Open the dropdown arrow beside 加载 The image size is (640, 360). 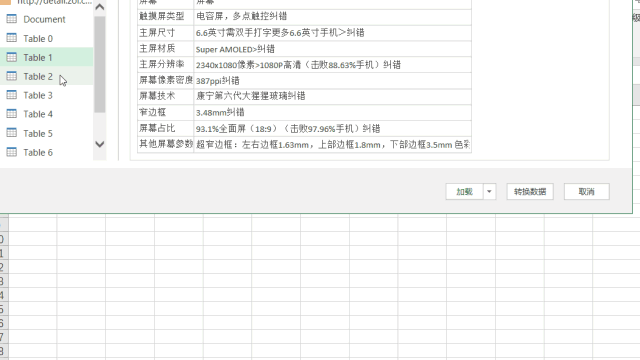(489, 192)
